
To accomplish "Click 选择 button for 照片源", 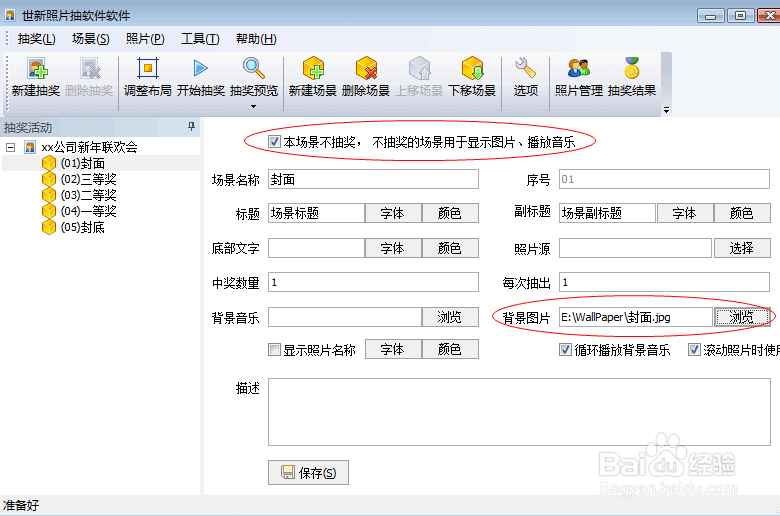I will [742, 248].
